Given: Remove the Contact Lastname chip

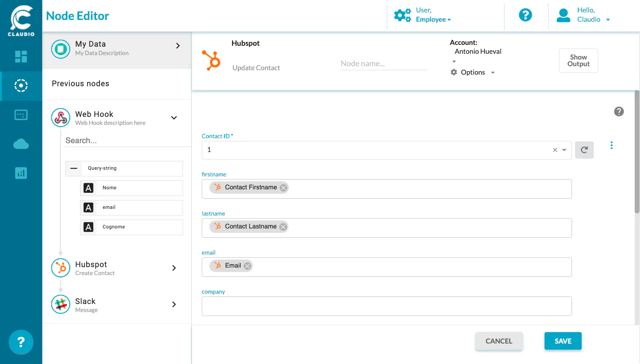Looking at the screenshot, I should coord(283,227).
